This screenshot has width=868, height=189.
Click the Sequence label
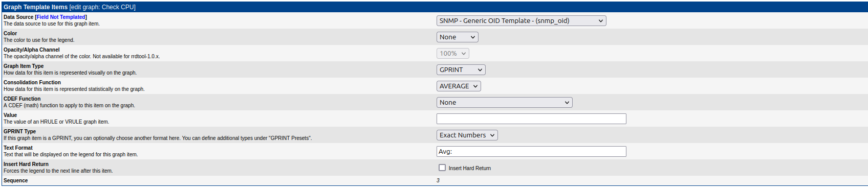pyautogui.click(x=16, y=181)
